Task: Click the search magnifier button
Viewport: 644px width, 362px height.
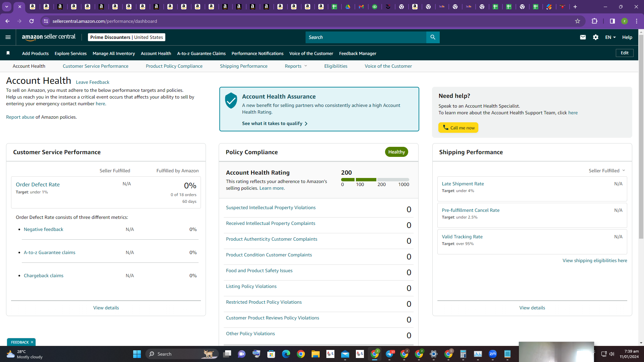Action: click(x=433, y=37)
